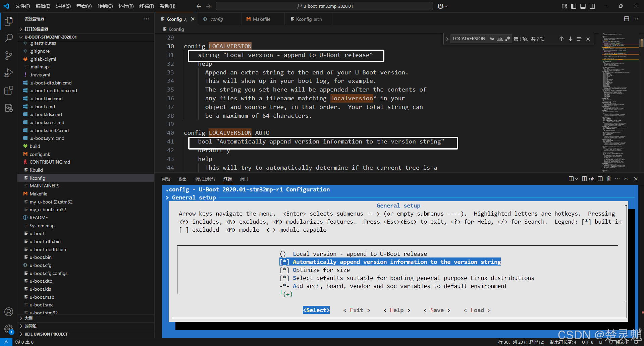Click the < Save > button in menuconfig
Screen dimensions: 644x346
(x=437, y=310)
